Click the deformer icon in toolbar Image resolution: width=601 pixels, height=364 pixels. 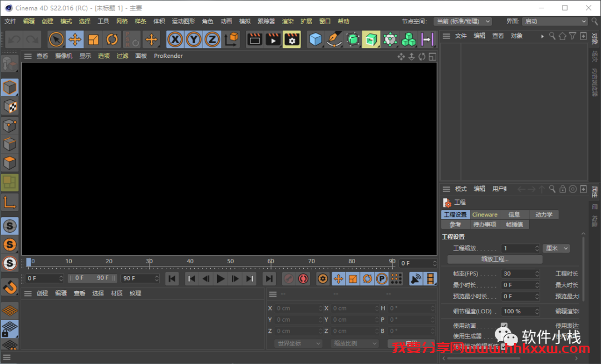[x=427, y=40]
